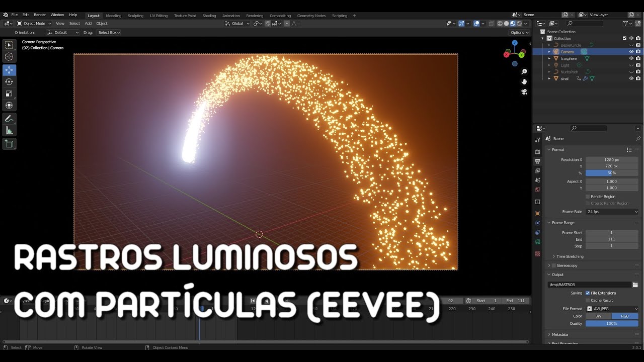Toggle visibility of Camera object
Image resolution: width=644 pixels, height=362 pixels.
pyautogui.click(x=631, y=52)
